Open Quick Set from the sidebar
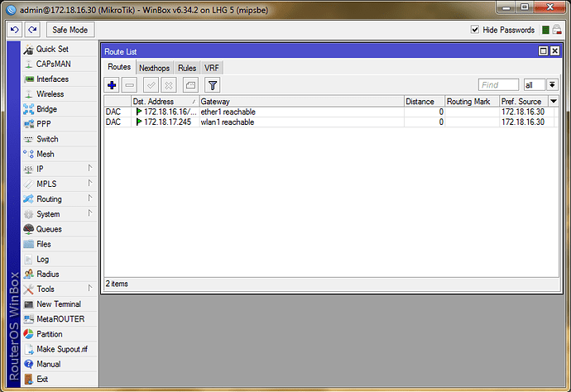The image size is (571, 392). click(51, 50)
